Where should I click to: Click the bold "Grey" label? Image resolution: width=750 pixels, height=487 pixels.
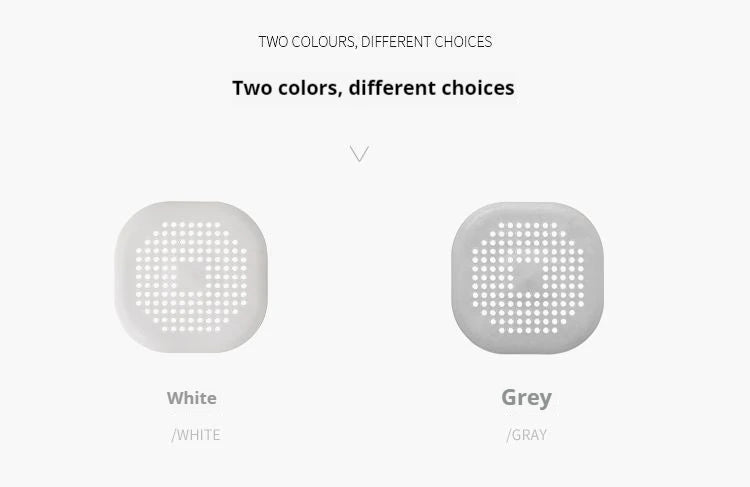[x=526, y=397]
